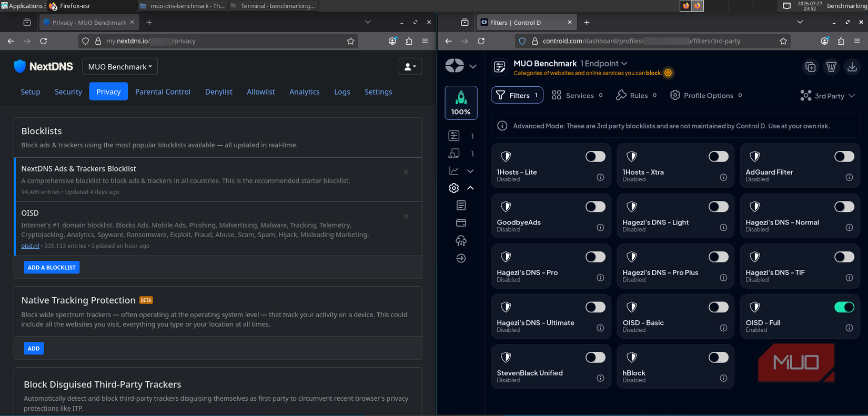Go to the NextDNS Denylist tab
Image resolution: width=868 pixels, height=416 pixels.
(219, 92)
